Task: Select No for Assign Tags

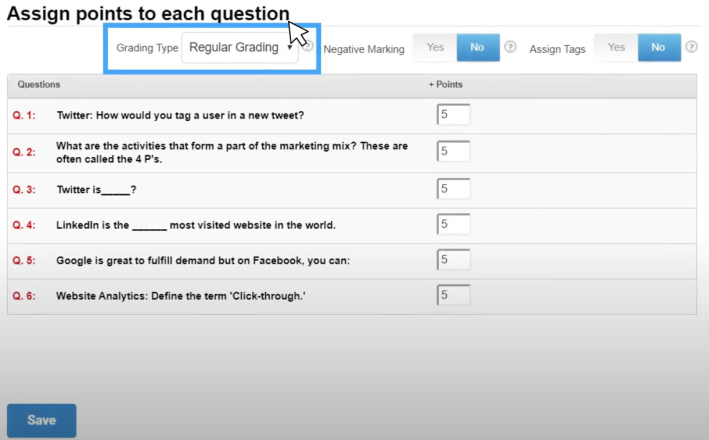Action: tap(657, 47)
